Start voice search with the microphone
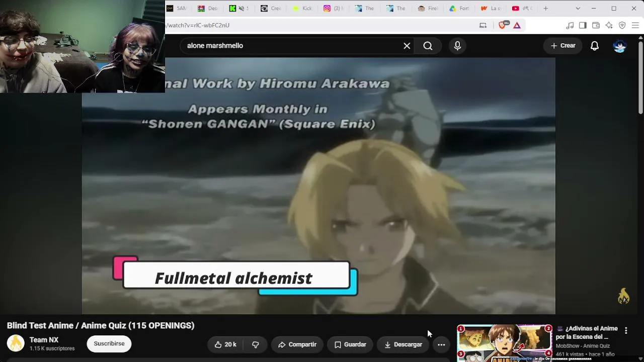 point(457,46)
